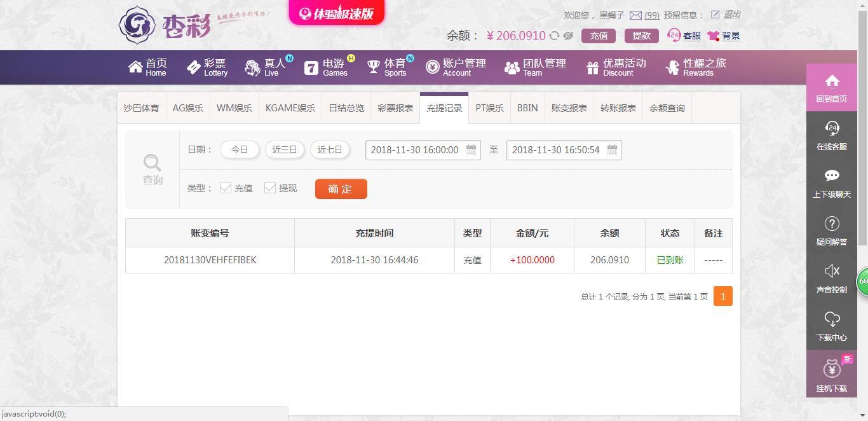Toggle balance visibility eye icon
The height and width of the screenshot is (421, 868).
point(568,36)
